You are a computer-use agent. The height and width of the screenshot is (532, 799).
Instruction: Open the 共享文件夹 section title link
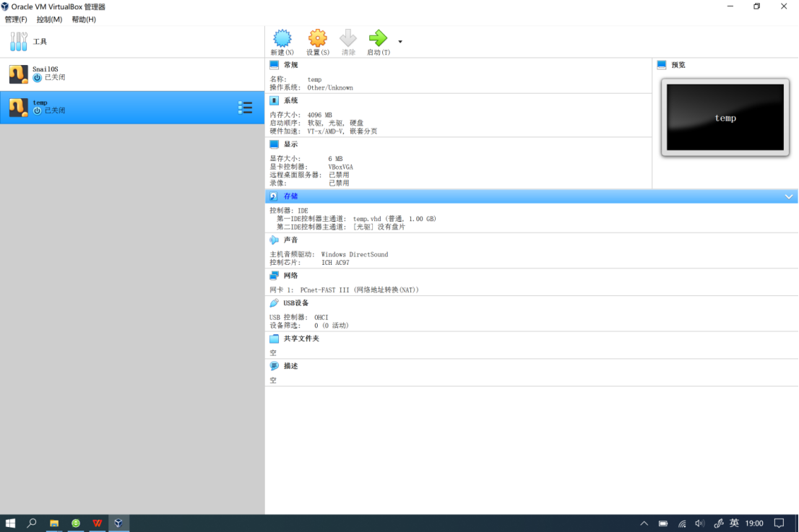(301, 339)
